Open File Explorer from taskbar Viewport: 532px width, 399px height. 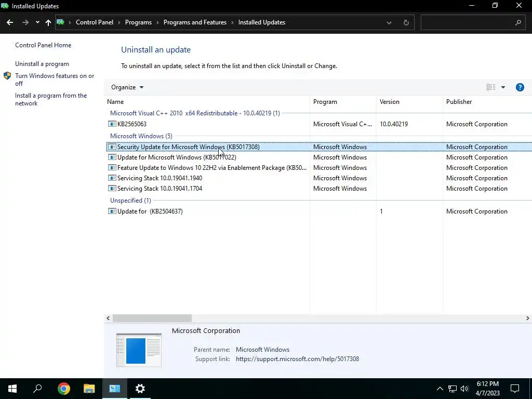pos(89,389)
